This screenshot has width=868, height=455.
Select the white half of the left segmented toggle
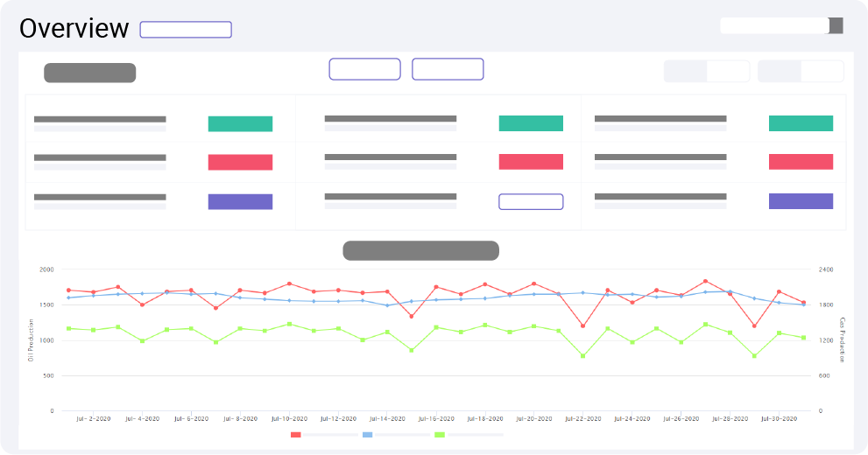[x=728, y=72]
